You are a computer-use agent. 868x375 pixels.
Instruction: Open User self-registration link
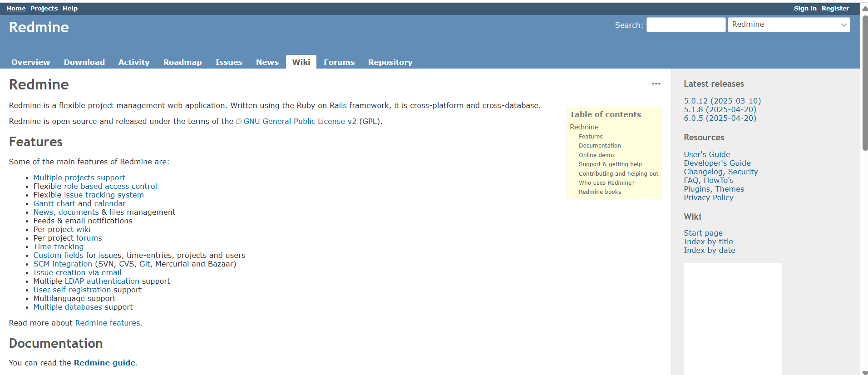point(72,290)
